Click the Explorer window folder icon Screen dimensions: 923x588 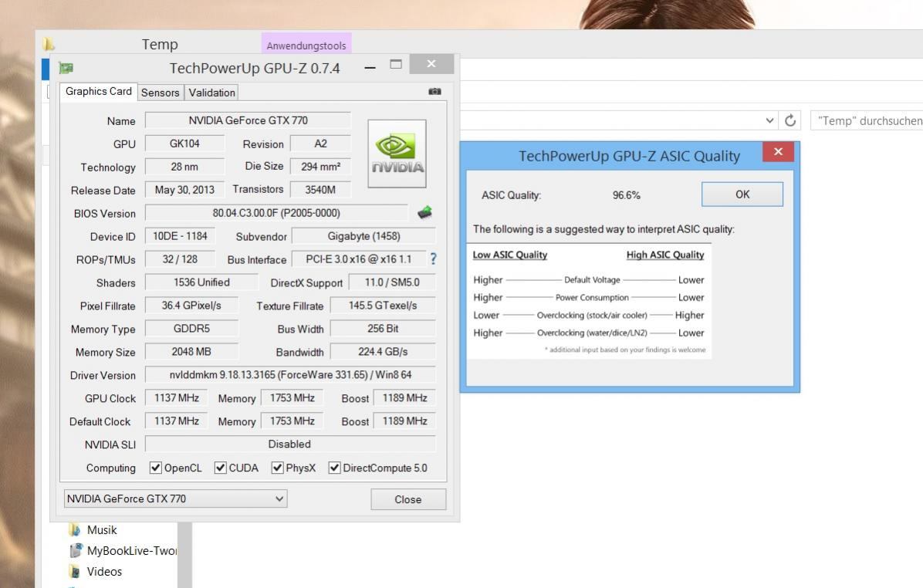(x=49, y=44)
